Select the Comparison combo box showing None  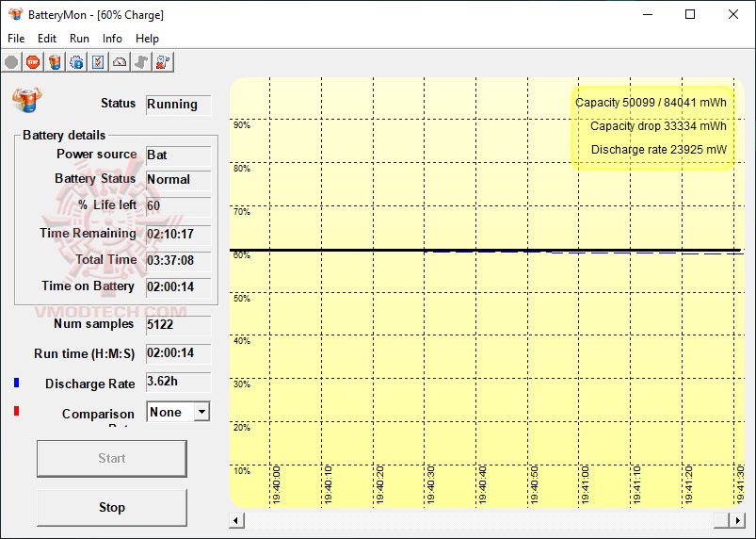178,412
